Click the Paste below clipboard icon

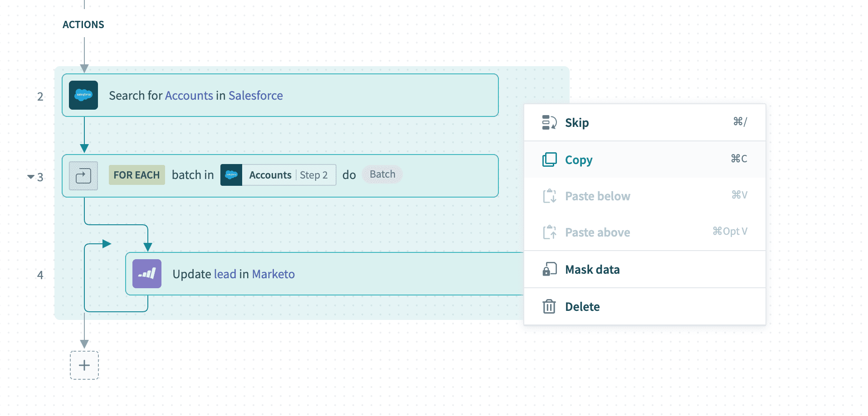(x=549, y=196)
